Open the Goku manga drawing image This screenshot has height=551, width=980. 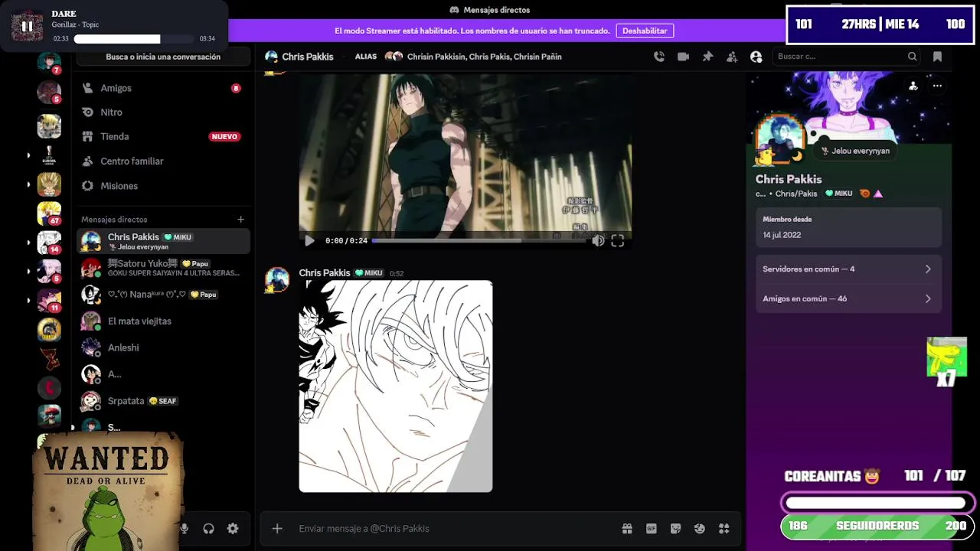pyautogui.click(x=396, y=386)
